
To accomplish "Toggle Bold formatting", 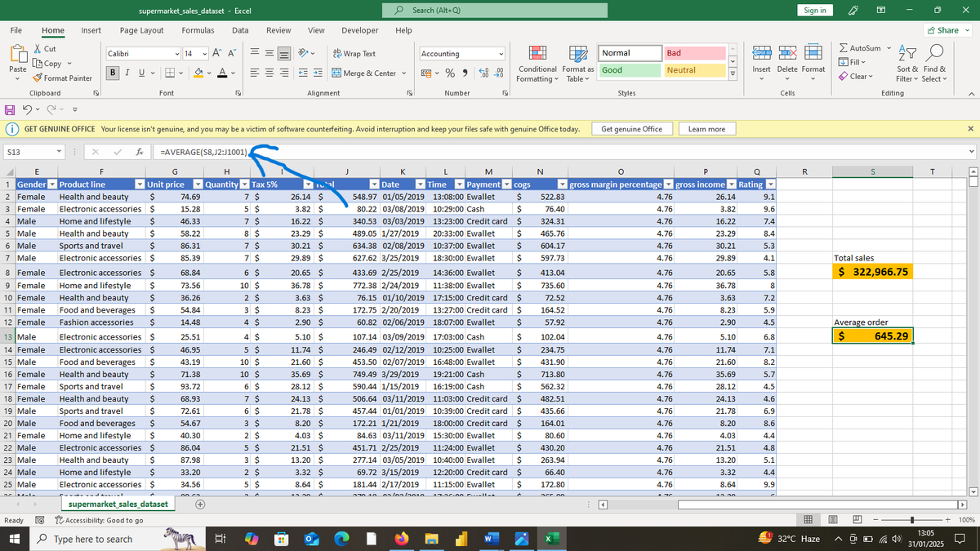I will point(114,73).
